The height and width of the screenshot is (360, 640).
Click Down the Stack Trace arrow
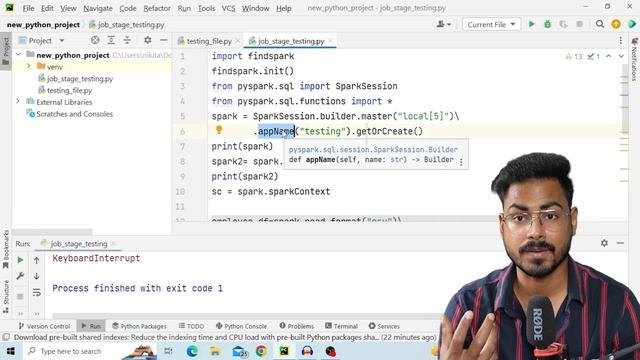tap(36, 276)
